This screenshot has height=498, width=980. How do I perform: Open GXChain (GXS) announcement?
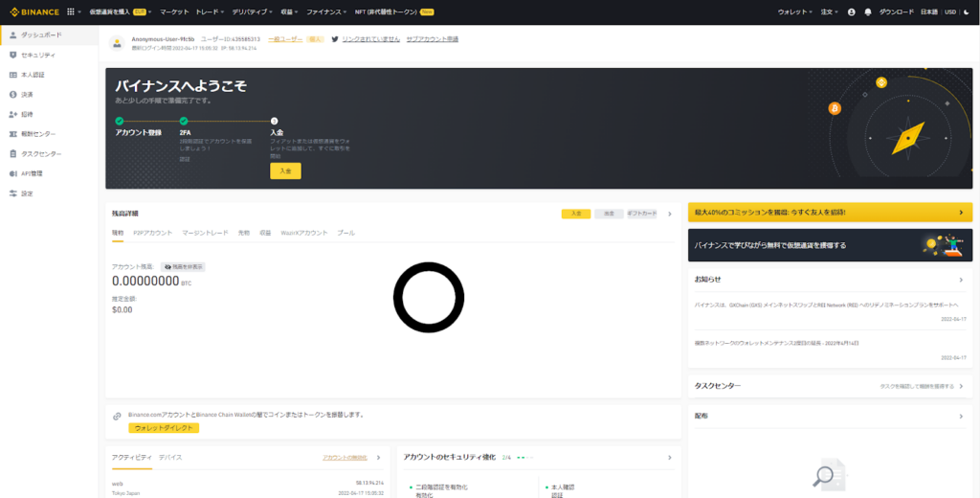click(826, 306)
